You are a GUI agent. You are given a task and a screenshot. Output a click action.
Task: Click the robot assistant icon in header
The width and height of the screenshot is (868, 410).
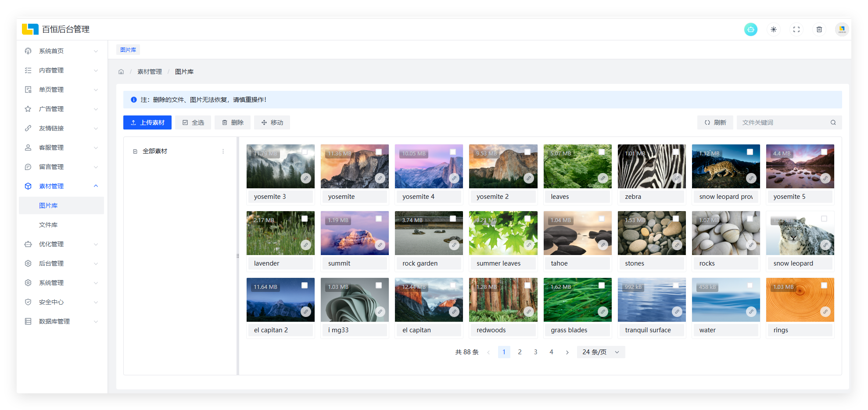click(x=750, y=29)
